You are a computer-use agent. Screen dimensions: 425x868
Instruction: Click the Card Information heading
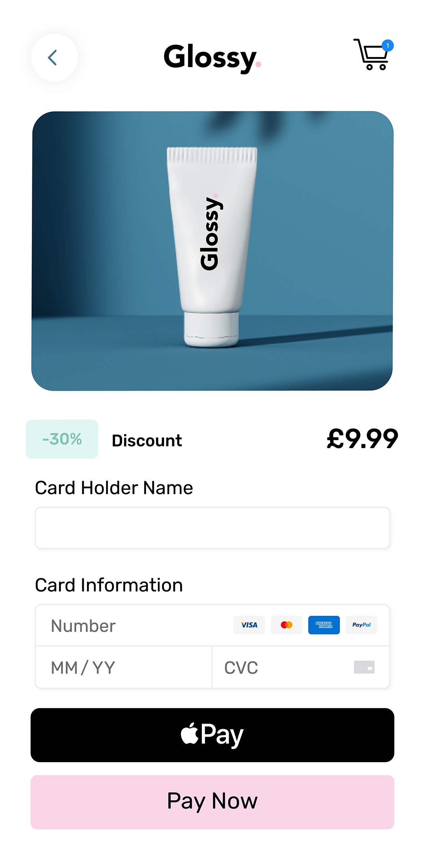click(x=109, y=585)
